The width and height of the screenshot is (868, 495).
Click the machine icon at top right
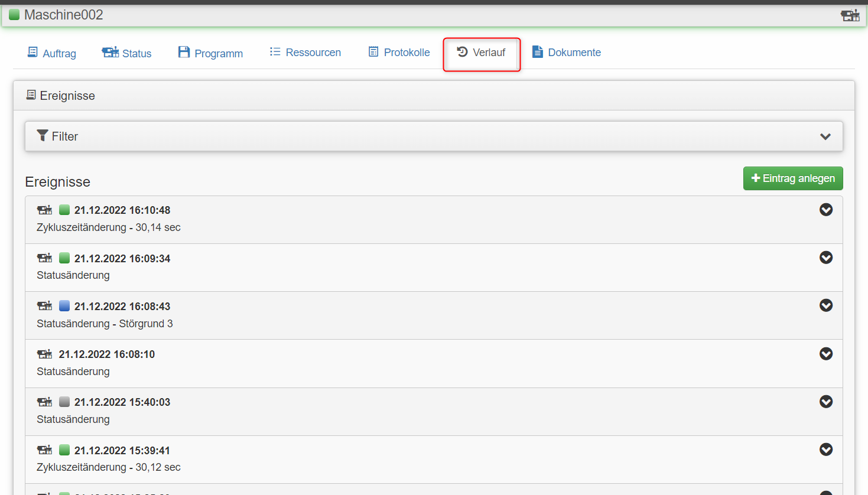point(850,15)
